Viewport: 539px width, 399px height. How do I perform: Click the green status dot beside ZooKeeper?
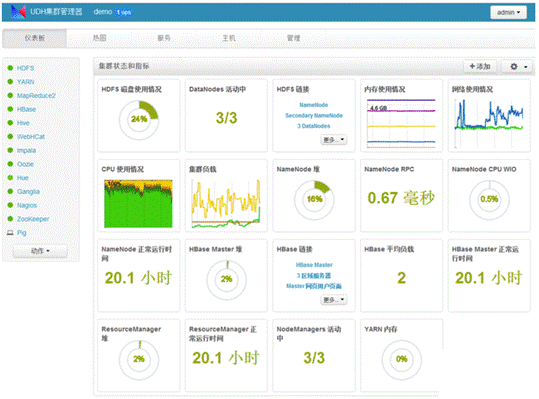point(10,219)
